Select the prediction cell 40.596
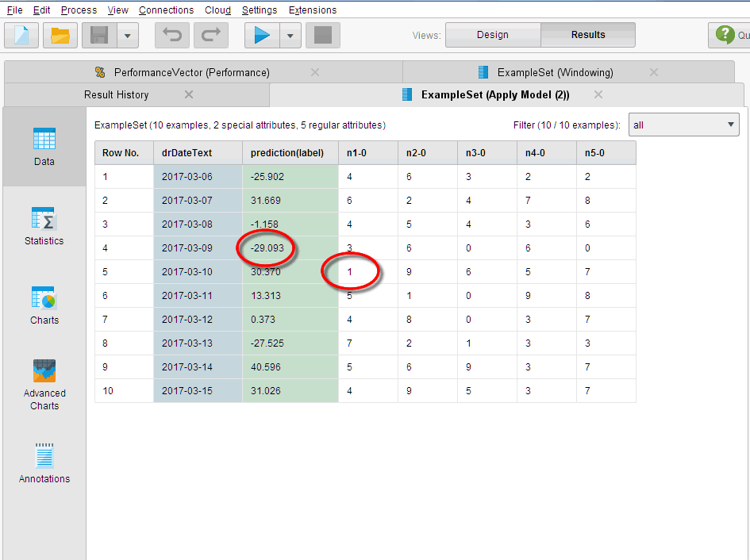The height and width of the screenshot is (560, 750). click(290, 366)
